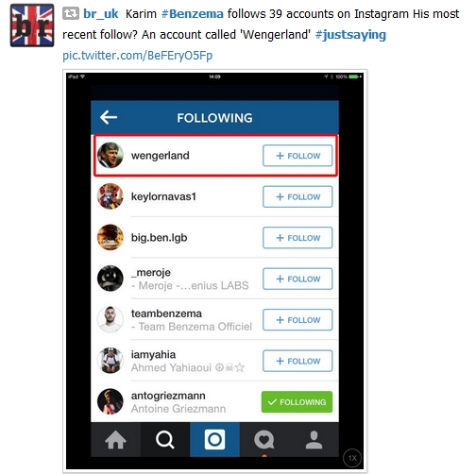This screenshot has width=476, height=474.
Task: Toggle the green Following button for antogriezmann
Action: pos(297,402)
